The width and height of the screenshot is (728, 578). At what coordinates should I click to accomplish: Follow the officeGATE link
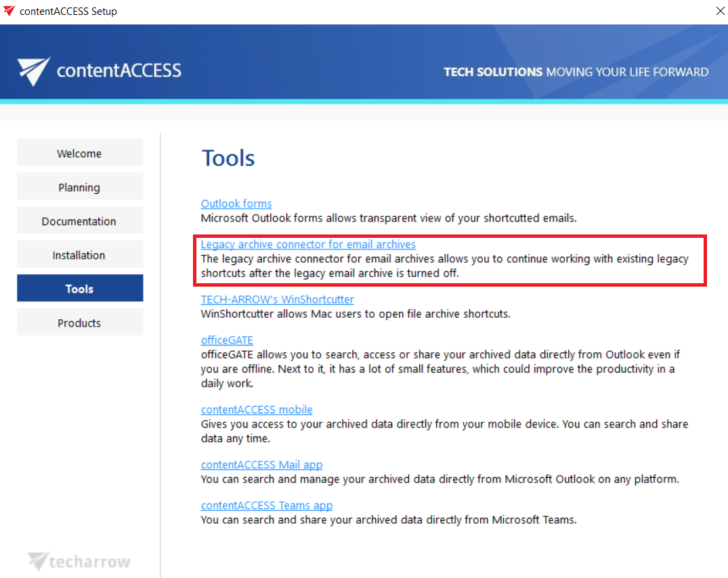click(x=227, y=340)
